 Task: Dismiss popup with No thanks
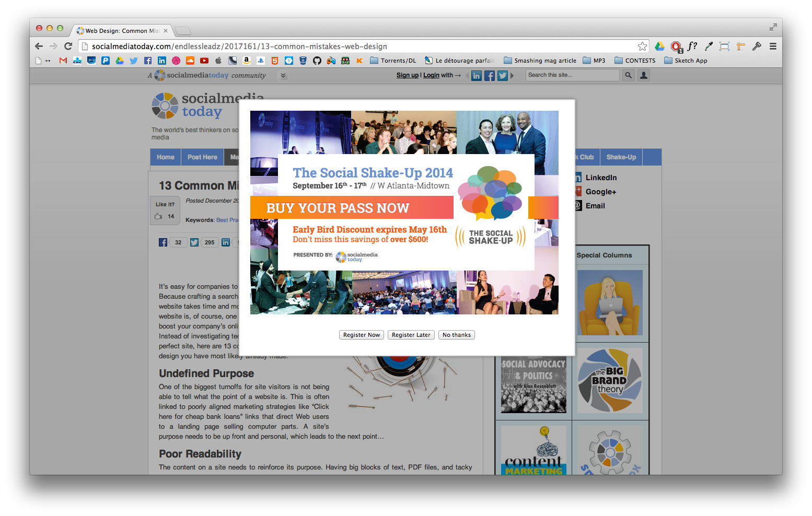pos(457,335)
